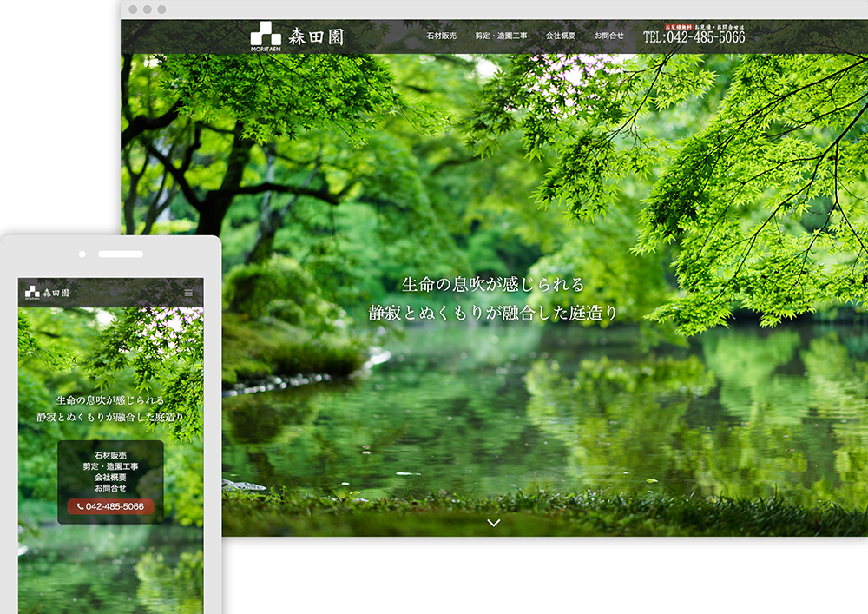The image size is (868, 614).
Task: Click the mobile hero text 静寂とぬくもりが融合した庭造り
Action: (110, 418)
